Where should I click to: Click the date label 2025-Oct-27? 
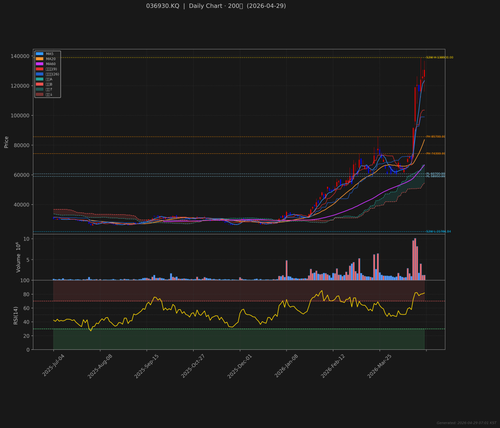click(x=193, y=366)
